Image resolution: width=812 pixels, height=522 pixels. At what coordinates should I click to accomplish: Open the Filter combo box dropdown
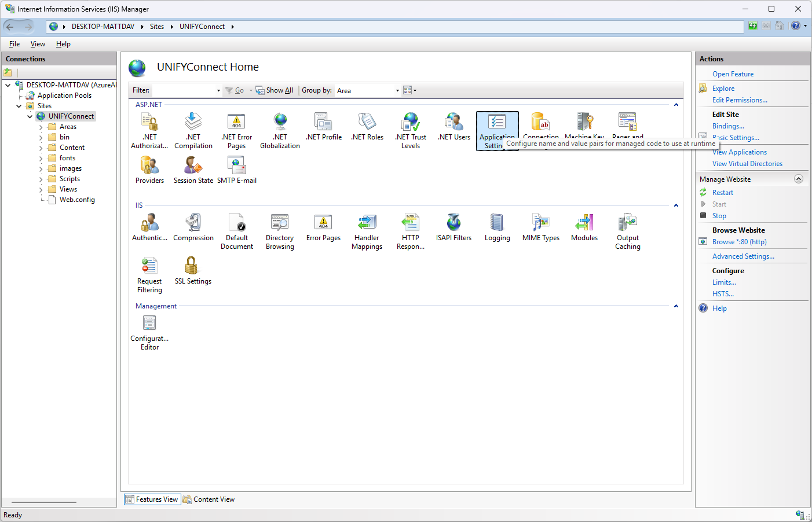tap(218, 90)
